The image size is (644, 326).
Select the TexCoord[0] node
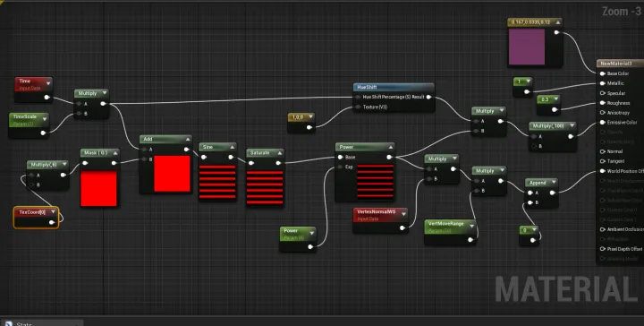(36, 218)
